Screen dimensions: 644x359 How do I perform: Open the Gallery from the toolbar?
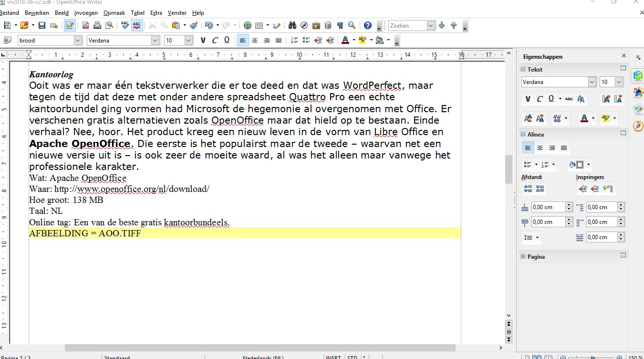point(315,25)
